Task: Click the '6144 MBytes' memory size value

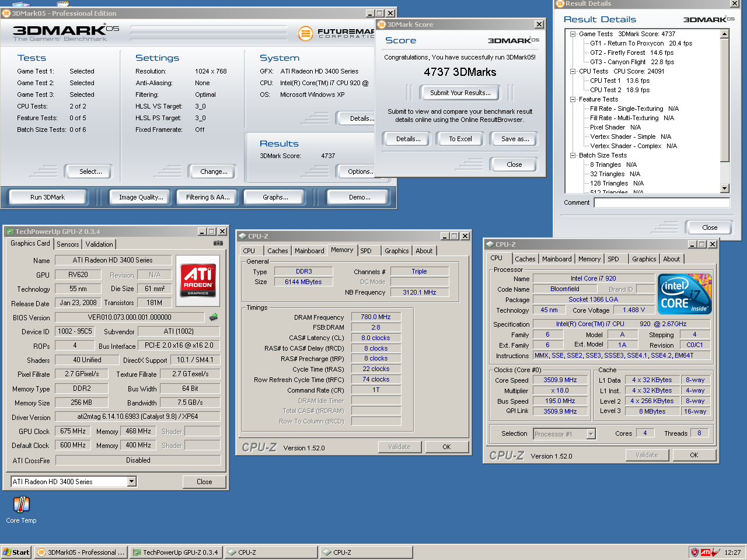Action: 303,282
